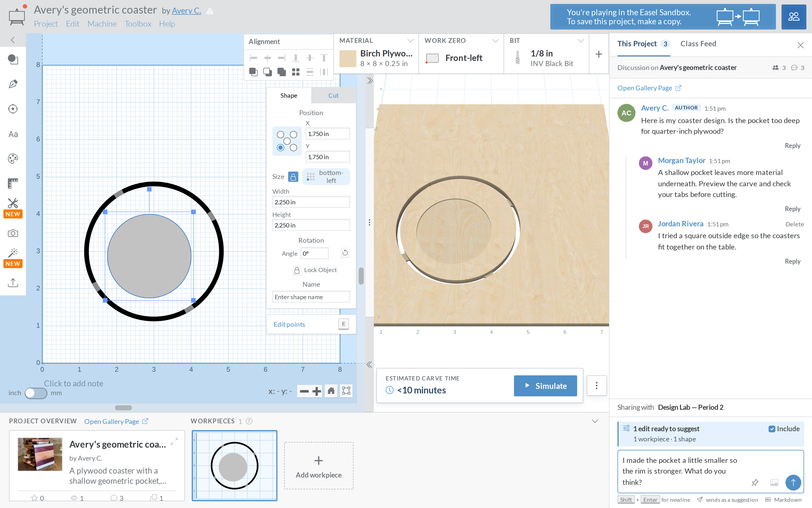Expand the BIT dropdown

pyautogui.click(x=581, y=41)
